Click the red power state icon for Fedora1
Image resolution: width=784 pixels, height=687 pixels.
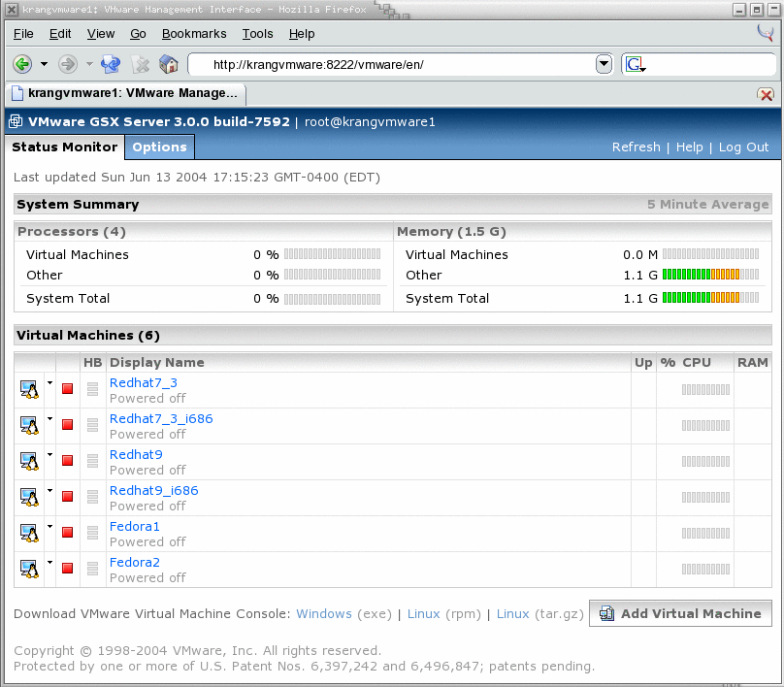[x=68, y=533]
